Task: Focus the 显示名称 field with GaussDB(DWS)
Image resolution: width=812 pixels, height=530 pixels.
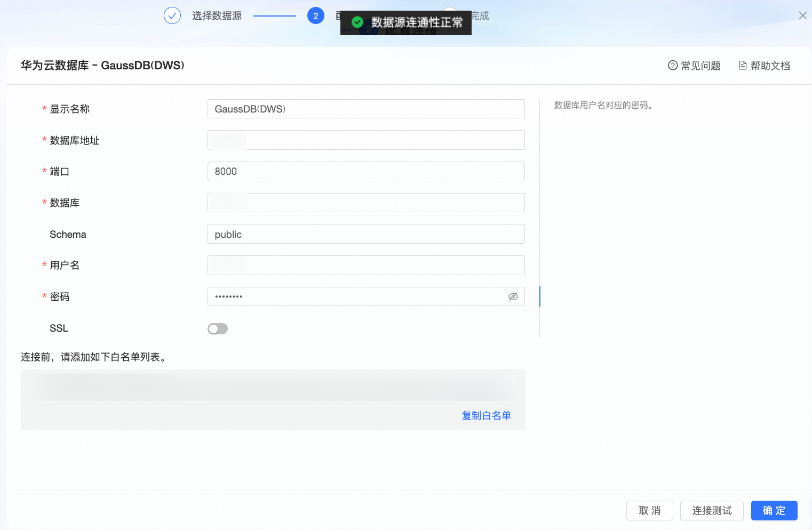Action: coord(366,109)
